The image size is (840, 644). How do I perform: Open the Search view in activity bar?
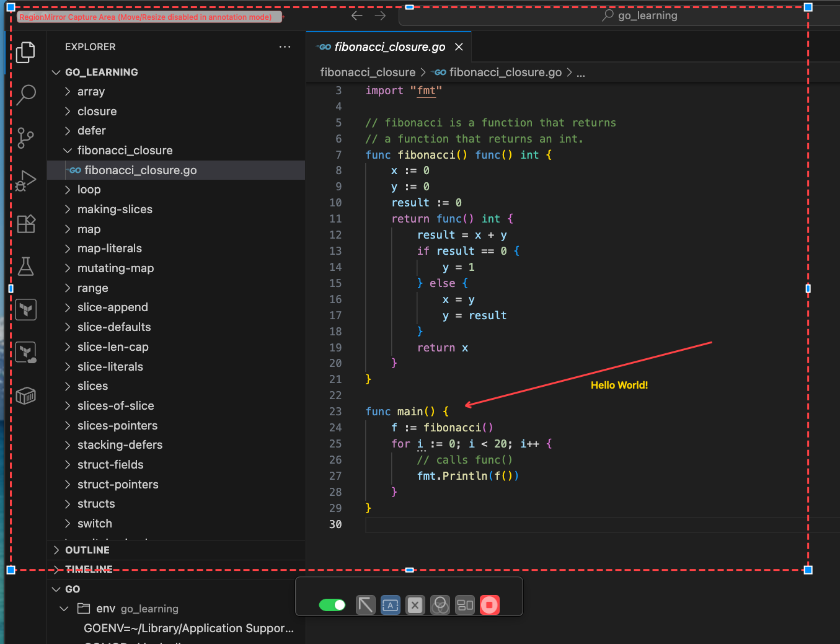26,94
